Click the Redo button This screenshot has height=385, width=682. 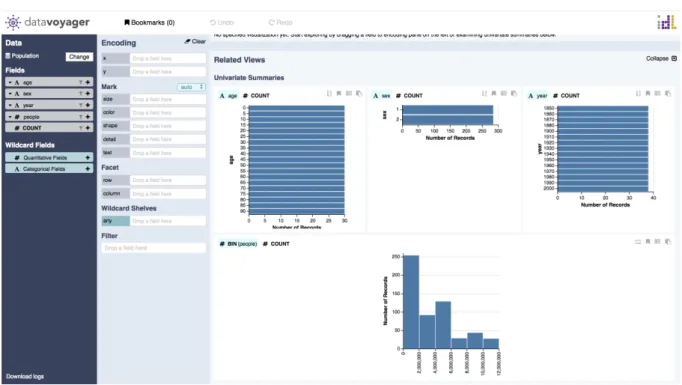coord(281,22)
